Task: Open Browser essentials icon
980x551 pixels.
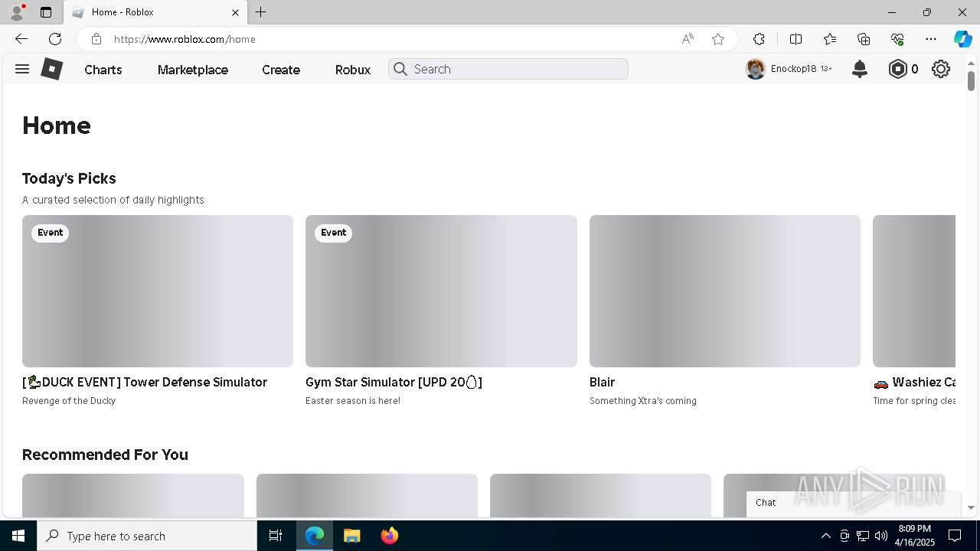Action: pos(897,39)
